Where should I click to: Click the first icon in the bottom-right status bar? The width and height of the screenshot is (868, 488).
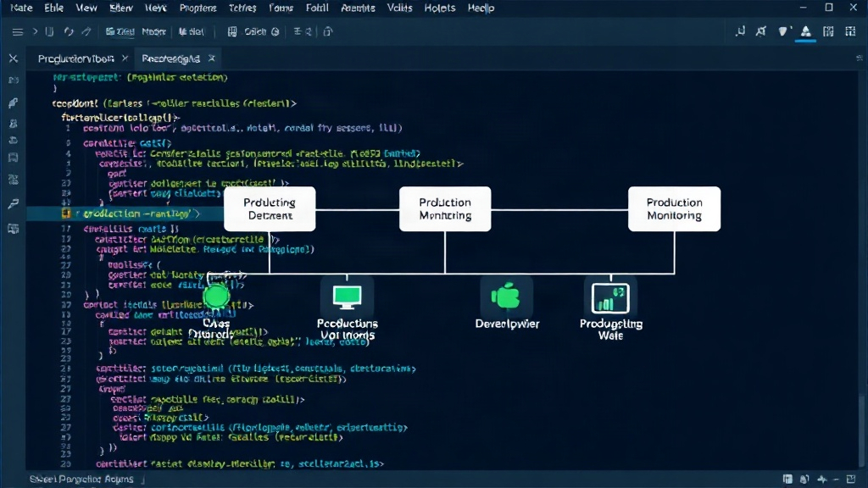(x=787, y=480)
